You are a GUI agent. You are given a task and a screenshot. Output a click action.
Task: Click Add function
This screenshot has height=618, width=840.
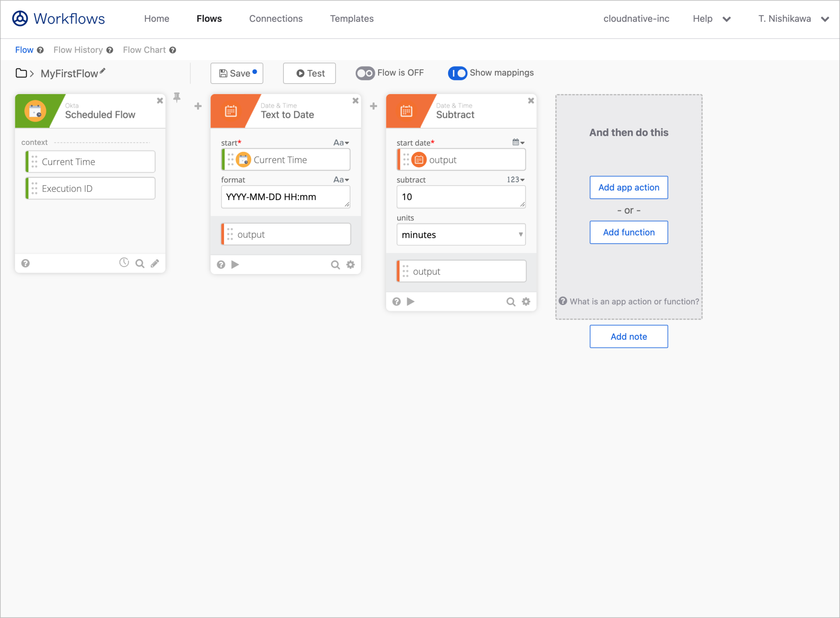[x=629, y=232]
